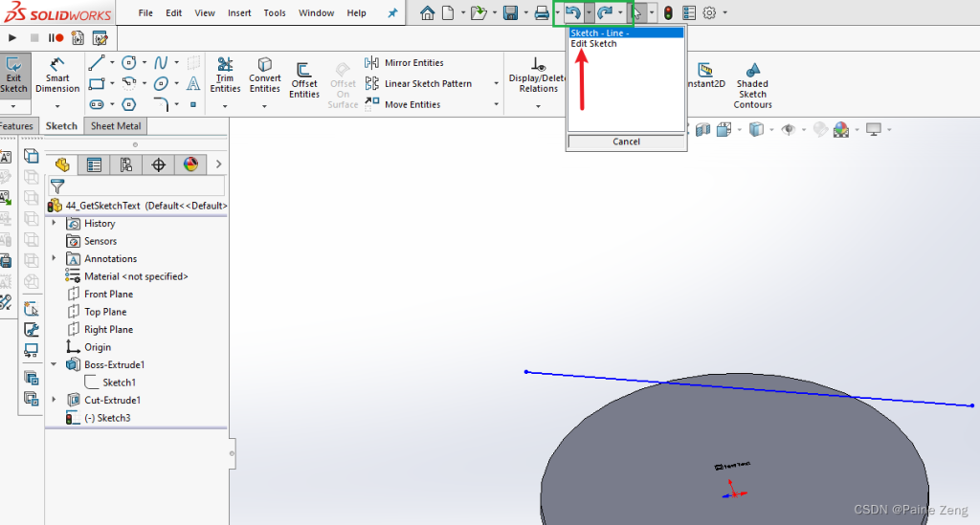This screenshot has width=980, height=525.
Task: Select the Ellipse sketch tool
Action: point(161,83)
